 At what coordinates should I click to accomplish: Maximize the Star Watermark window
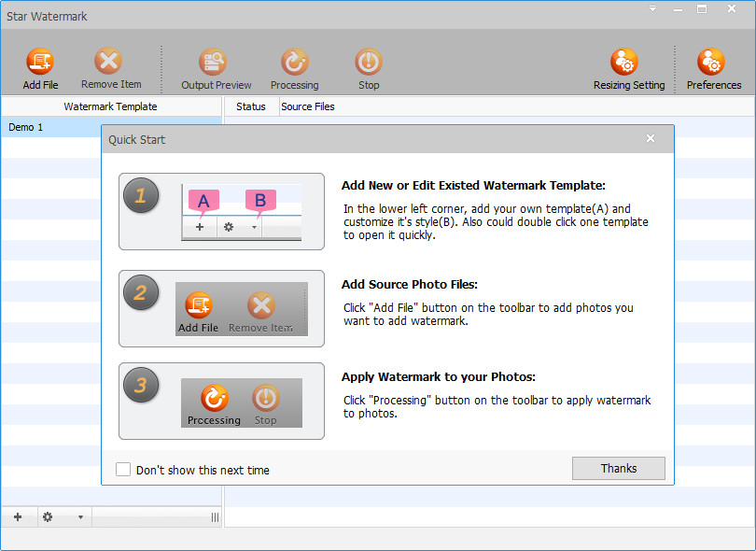(x=702, y=9)
